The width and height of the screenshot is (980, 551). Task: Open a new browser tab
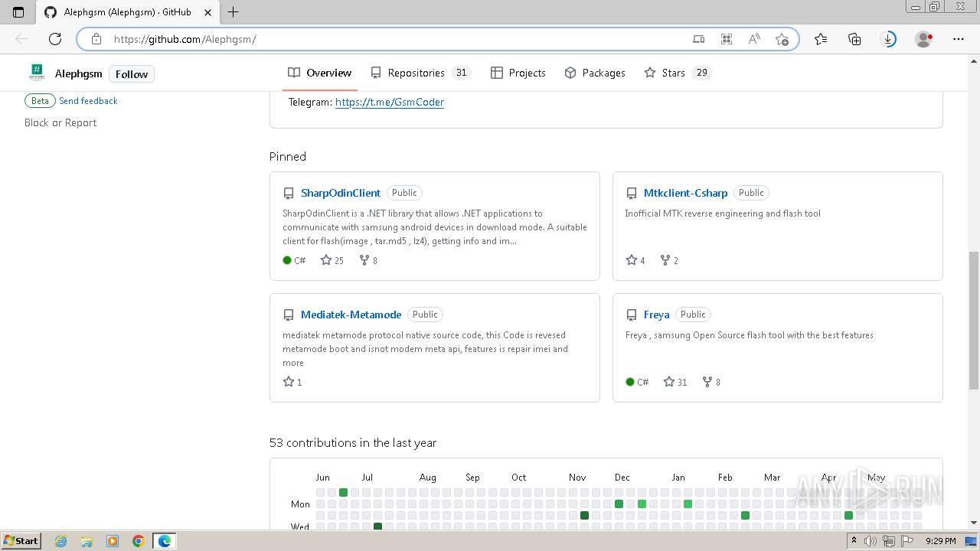click(x=234, y=11)
